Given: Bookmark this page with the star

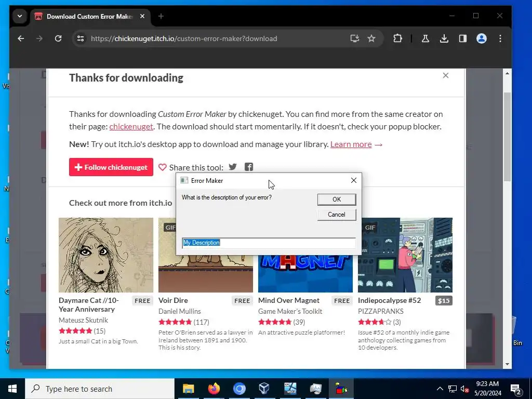Looking at the screenshot, I should point(371,38).
